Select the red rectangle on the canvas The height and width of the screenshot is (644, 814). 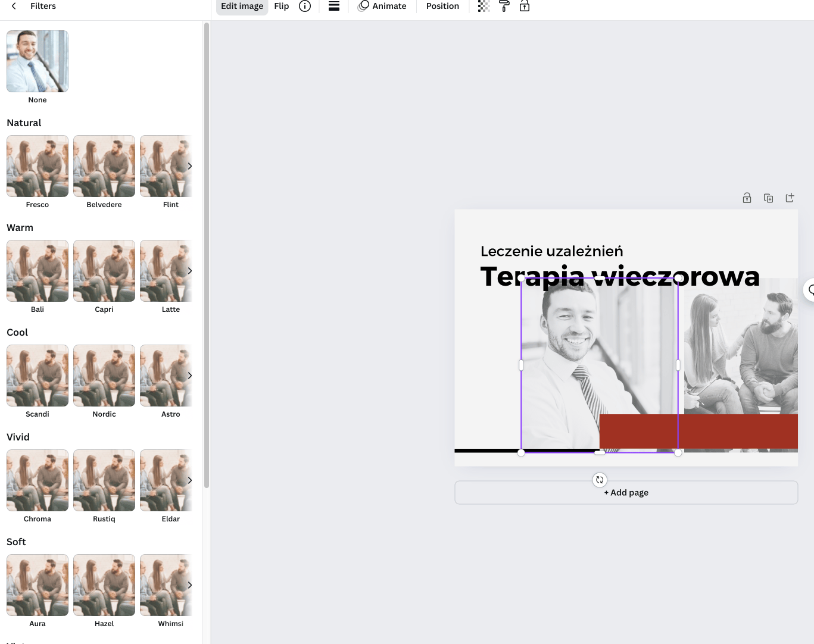tap(738, 432)
